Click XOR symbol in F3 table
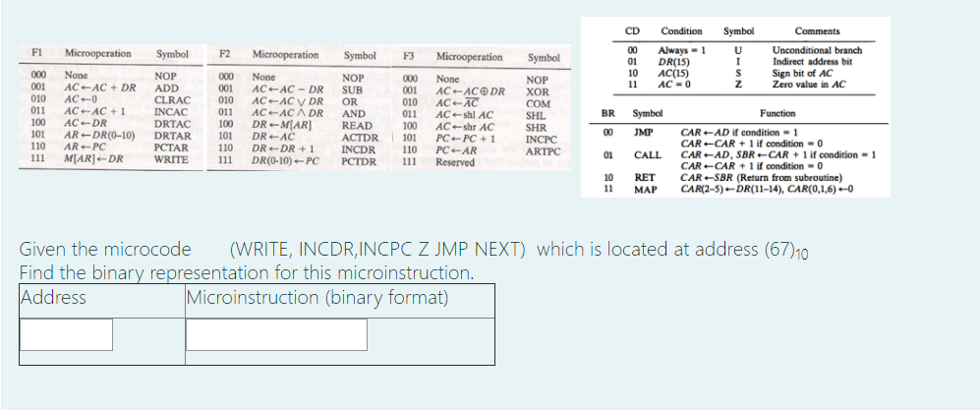 point(538,91)
